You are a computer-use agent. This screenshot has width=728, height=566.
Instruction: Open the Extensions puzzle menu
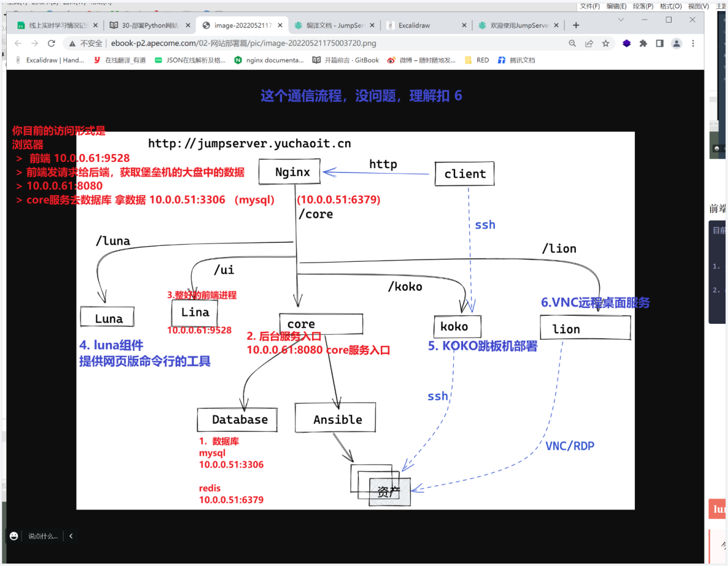[643, 43]
